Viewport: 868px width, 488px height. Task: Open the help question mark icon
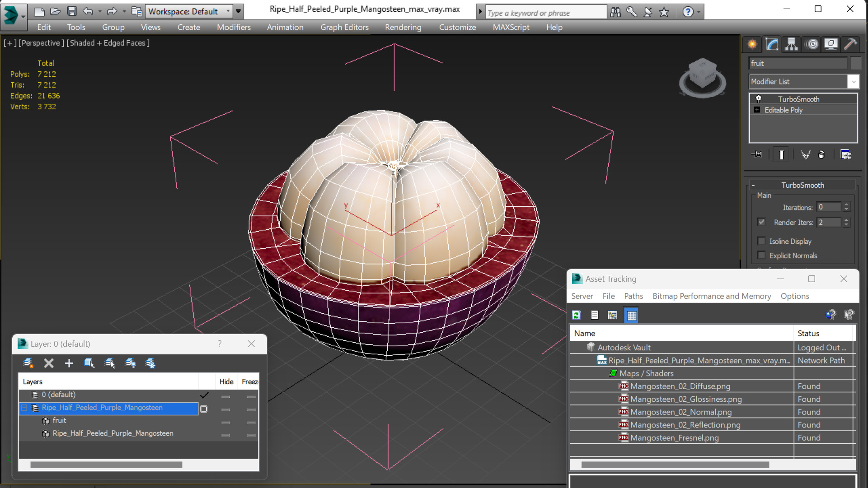688,12
